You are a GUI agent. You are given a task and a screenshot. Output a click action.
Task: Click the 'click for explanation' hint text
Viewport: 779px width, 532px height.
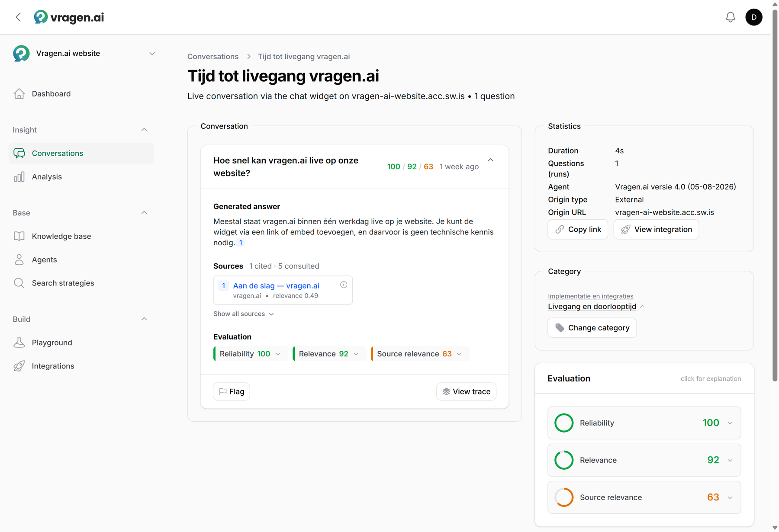(711, 379)
